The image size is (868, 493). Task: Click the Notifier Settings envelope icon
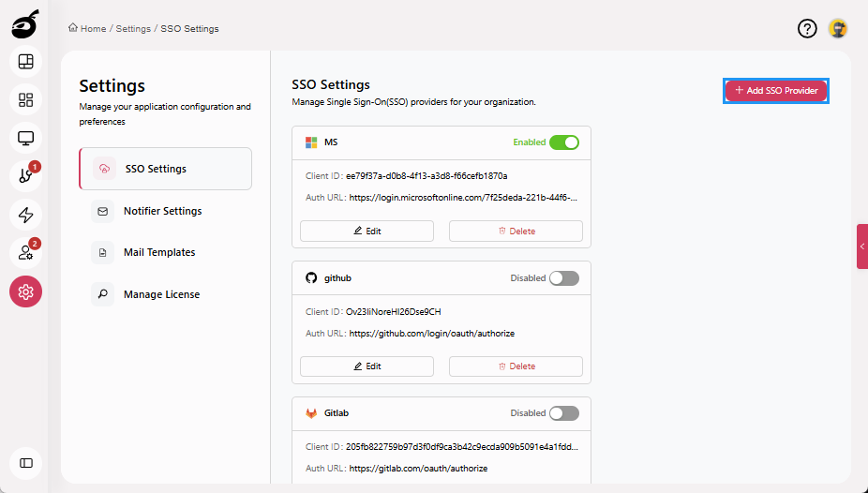(x=102, y=212)
